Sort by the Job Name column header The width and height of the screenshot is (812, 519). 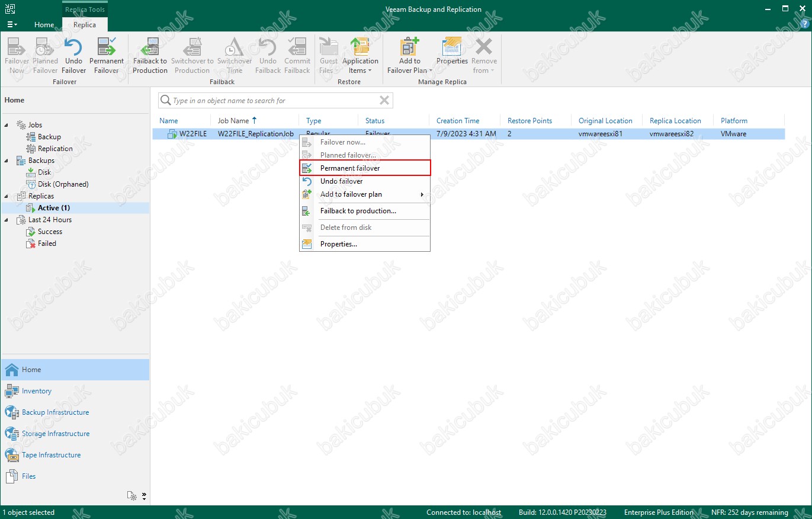pyautogui.click(x=233, y=121)
